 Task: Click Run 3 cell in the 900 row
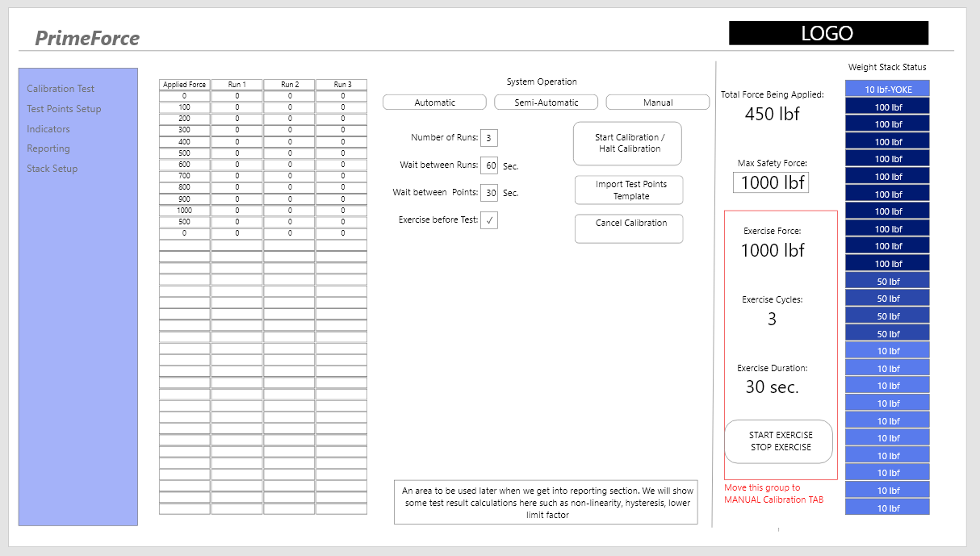pos(341,199)
